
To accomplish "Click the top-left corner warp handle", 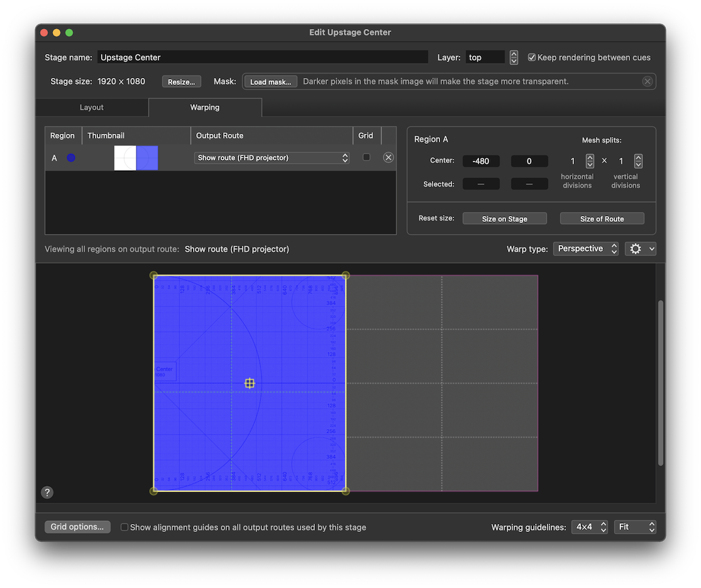I will [x=154, y=276].
